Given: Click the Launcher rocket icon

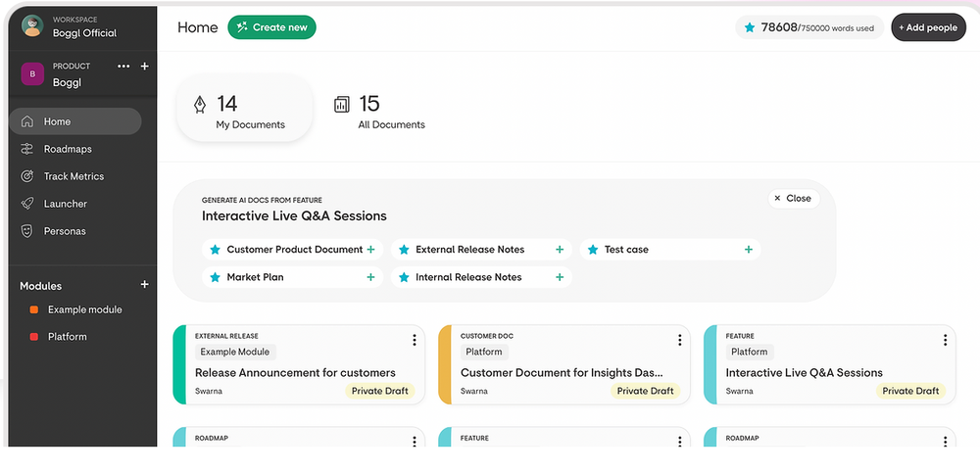Looking at the screenshot, I should [x=27, y=204].
